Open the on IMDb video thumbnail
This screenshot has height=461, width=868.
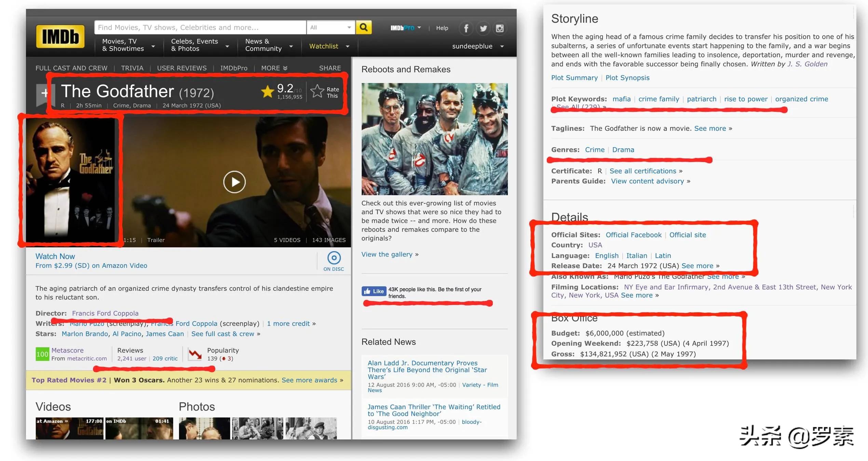139,428
